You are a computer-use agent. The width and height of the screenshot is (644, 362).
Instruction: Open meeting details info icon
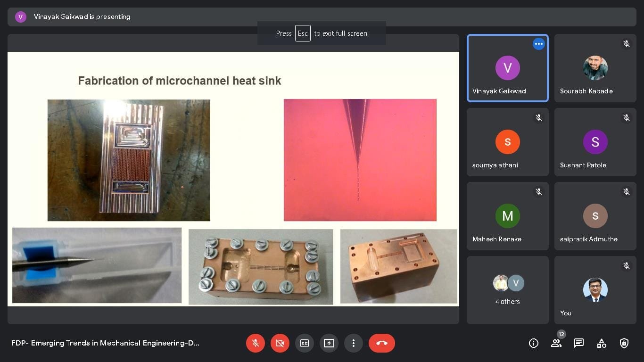pyautogui.click(x=534, y=343)
